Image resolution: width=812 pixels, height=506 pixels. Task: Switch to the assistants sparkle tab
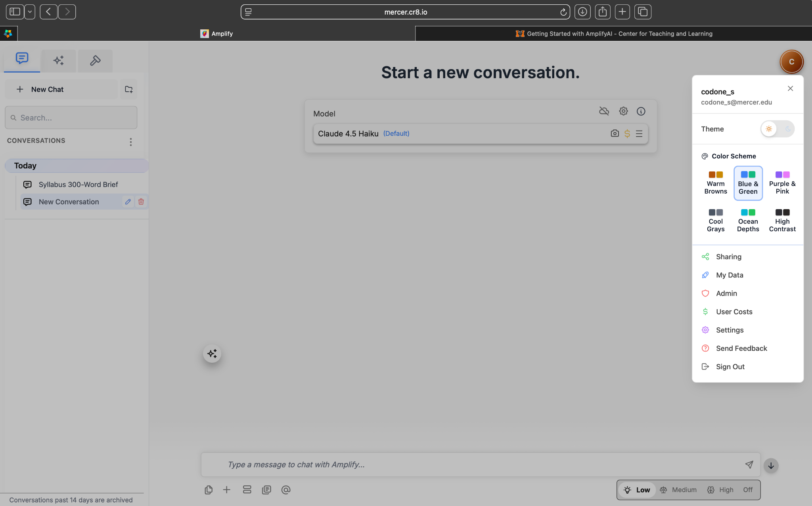[x=59, y=60]
